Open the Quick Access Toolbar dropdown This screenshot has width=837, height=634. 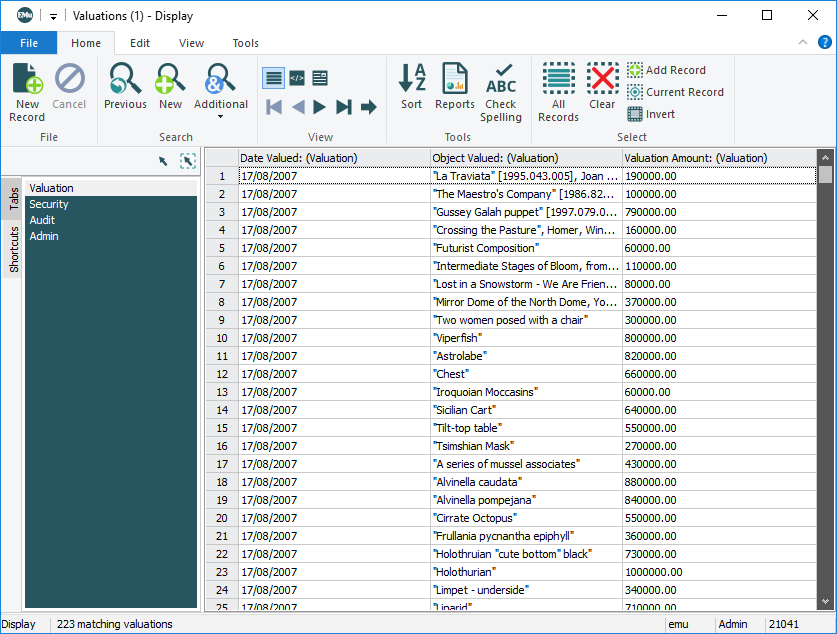pyautogui.click(x=53, y=16)
